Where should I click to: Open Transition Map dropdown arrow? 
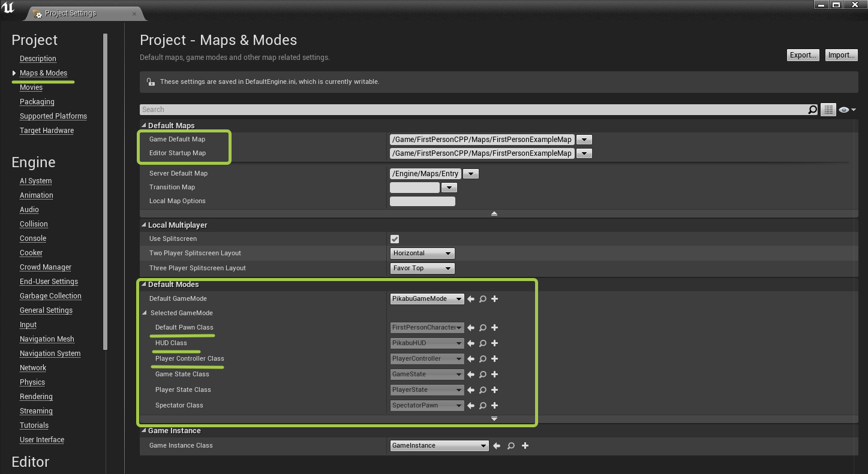(449, 188)
